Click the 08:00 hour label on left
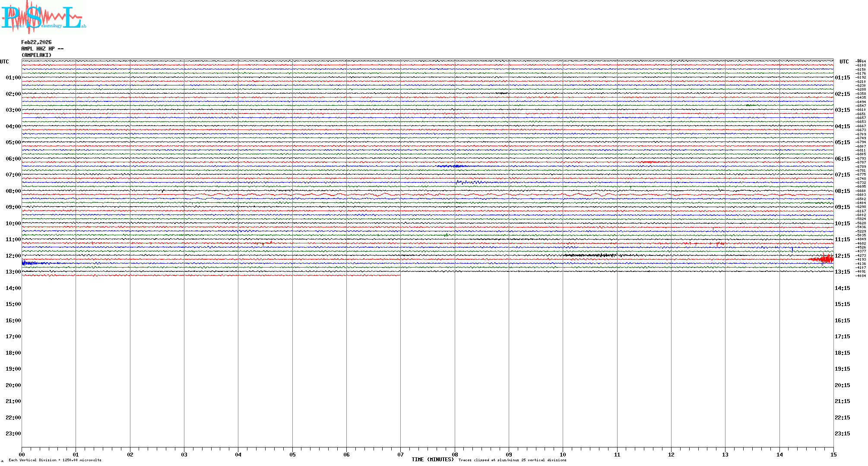The width and height of the screenshot is (868, 466). 13,191
